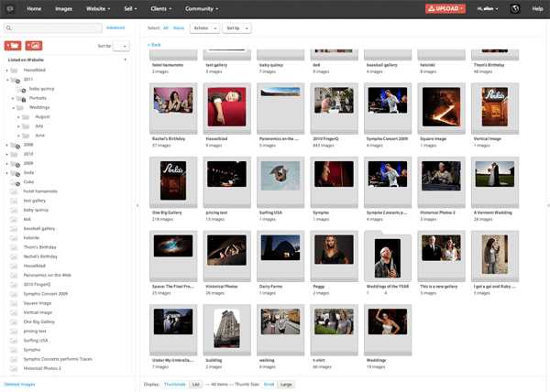Set thumb size to Small
This screenshot has height=392, width=550.
[x=269, y=384]
